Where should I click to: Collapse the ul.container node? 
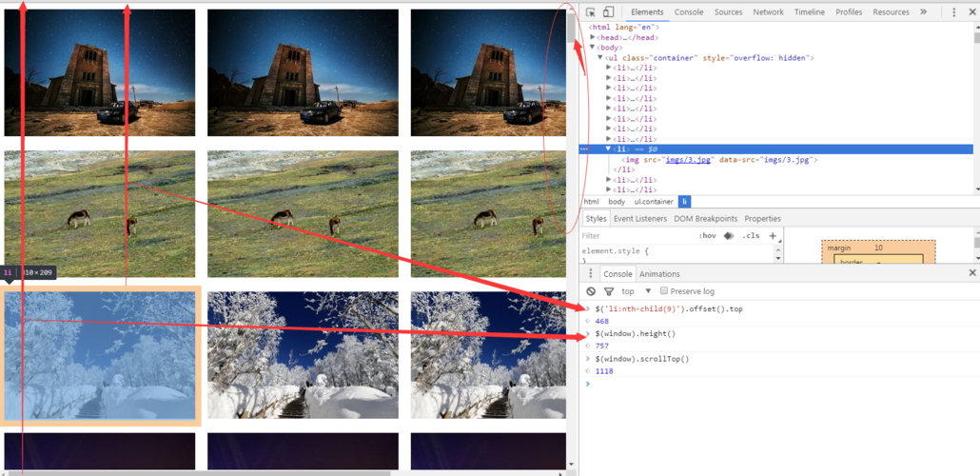tap(600, 57)
